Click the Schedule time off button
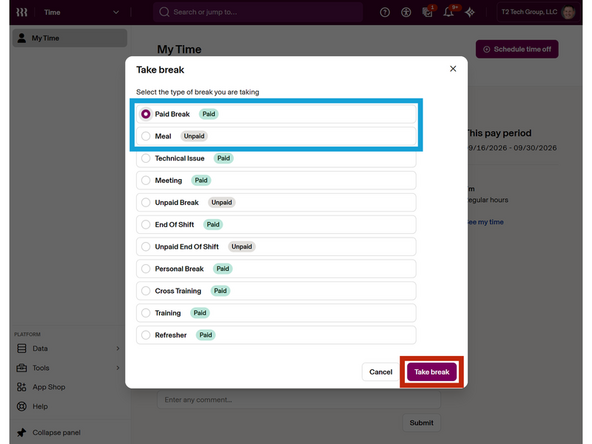Viewport: 592px width, 444px height. click(517, 49)
